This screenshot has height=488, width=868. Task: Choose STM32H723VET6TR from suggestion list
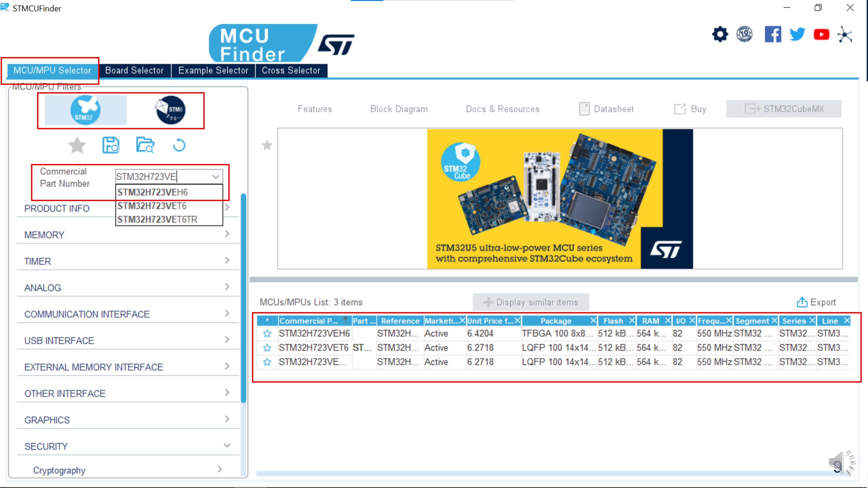169,219
